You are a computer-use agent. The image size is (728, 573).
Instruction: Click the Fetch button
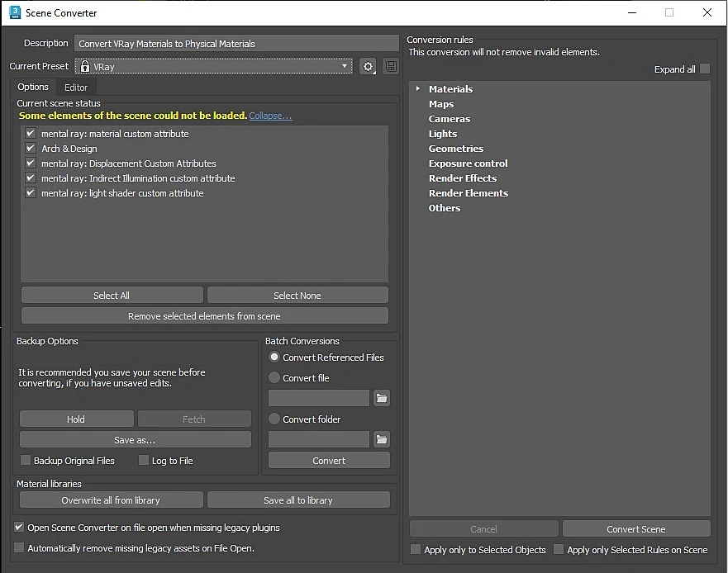(x=194, y=419)
